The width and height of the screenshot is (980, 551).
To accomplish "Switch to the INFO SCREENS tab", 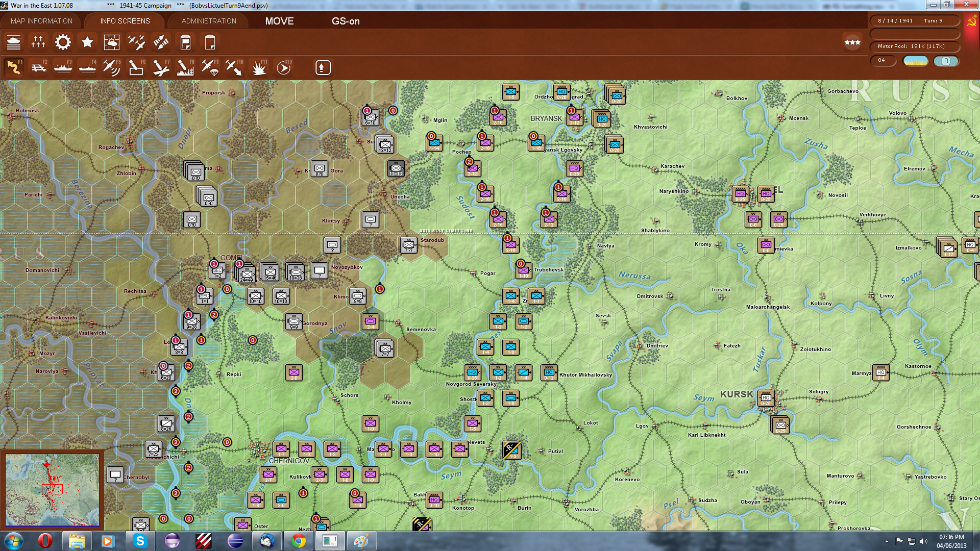I will click(x=125, y=21).
